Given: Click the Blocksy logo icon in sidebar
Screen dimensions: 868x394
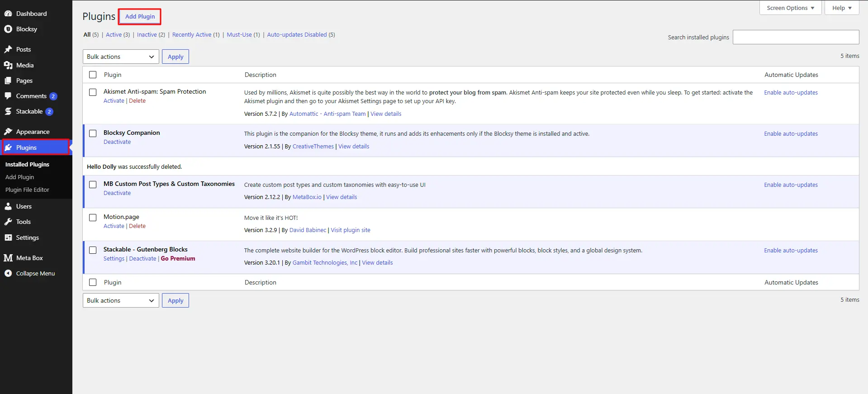Looking at the screenshot, I should pos(8,29).
